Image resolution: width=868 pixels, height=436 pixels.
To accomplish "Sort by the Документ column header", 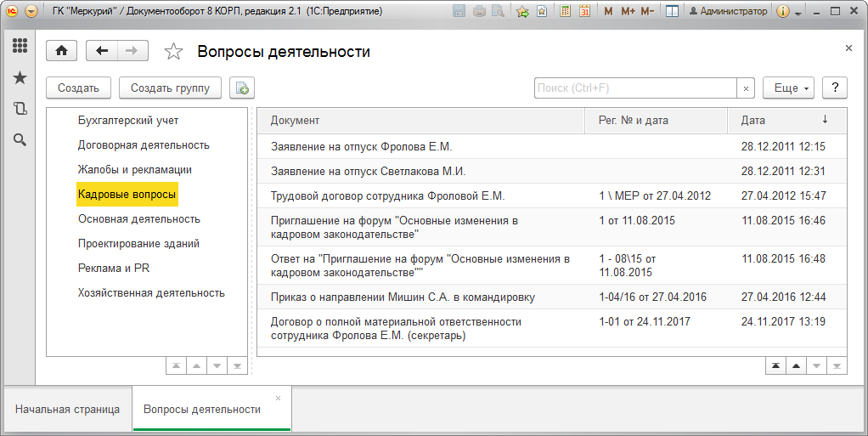I will click(x=421, y=120).
